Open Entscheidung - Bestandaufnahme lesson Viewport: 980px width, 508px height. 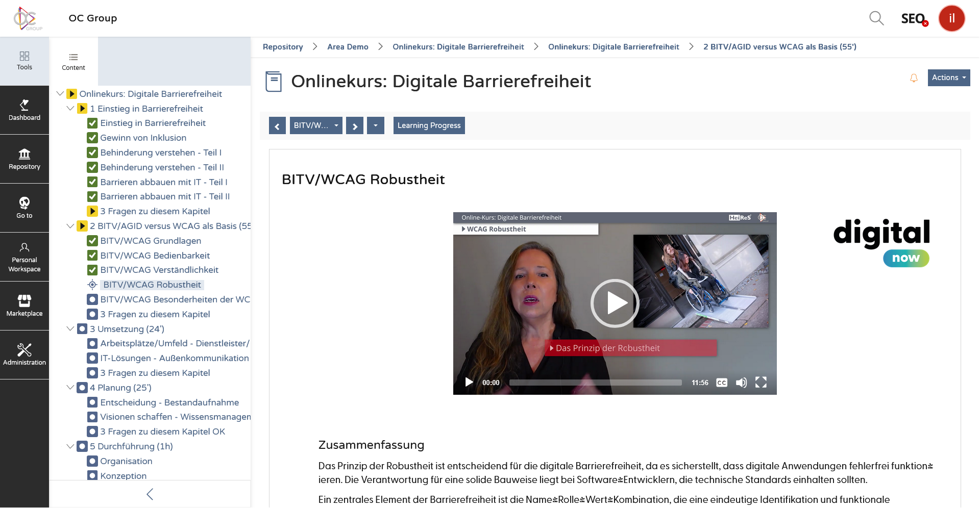coord(169,402)
